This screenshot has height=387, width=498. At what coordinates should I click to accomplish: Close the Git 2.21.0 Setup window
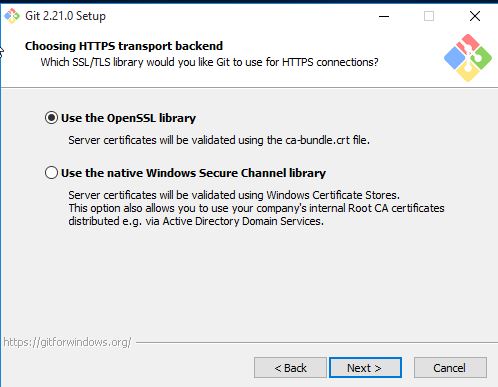click(x=475, y=16)
